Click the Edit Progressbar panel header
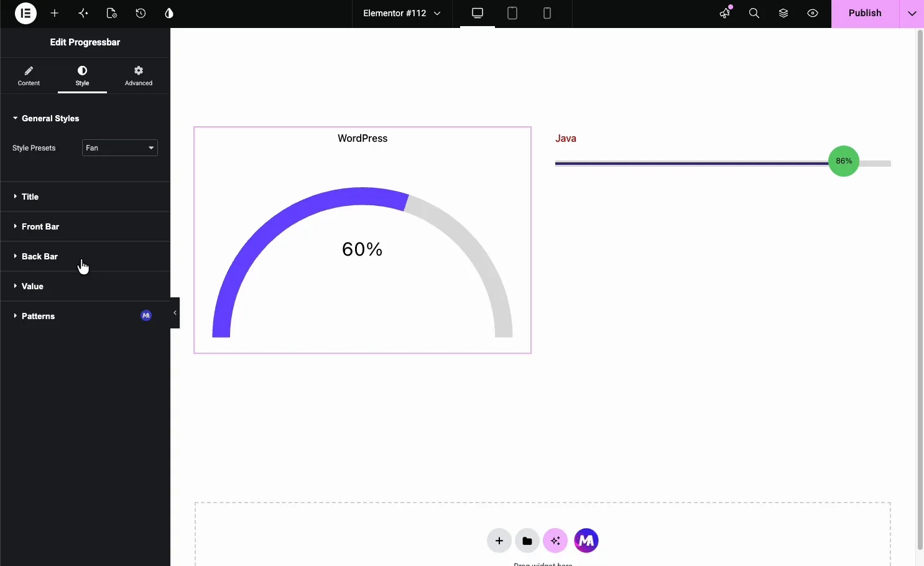The height and width of the screenshot is (566, 924). pos(85,42)
